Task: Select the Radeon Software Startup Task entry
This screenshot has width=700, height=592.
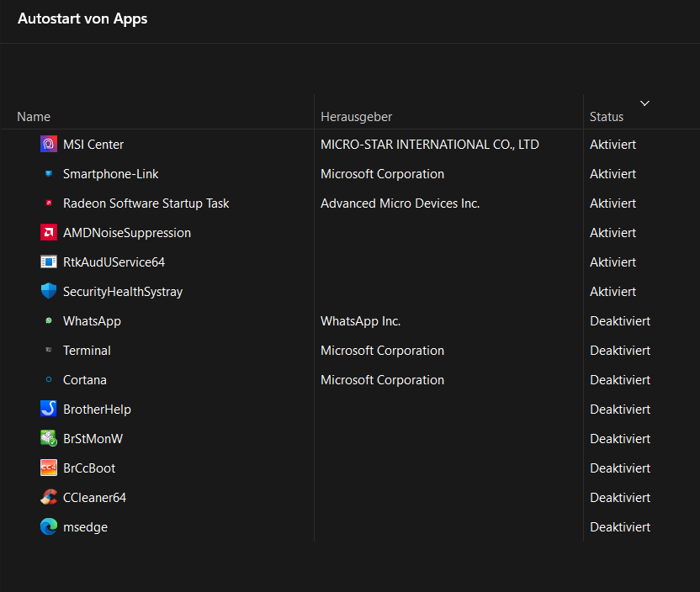Action: [146, 203]
